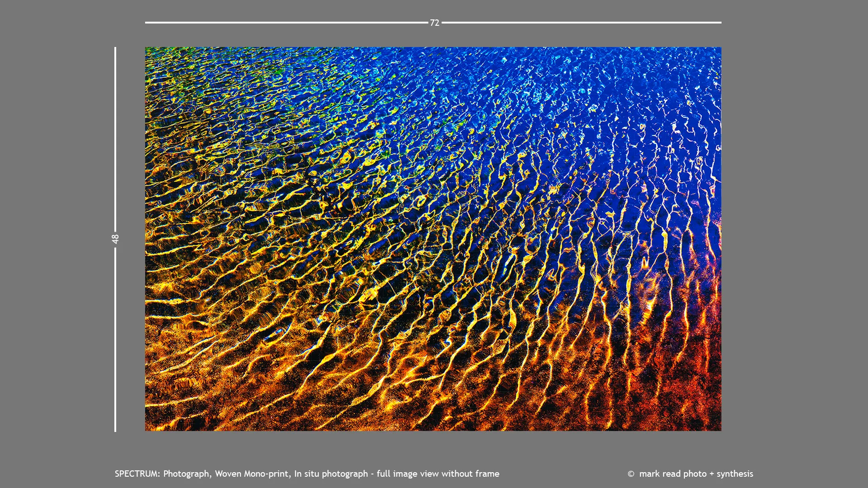Click the width dimension label "72"
The height and width of the screenshot is (488, 868).
coord(434,23)
